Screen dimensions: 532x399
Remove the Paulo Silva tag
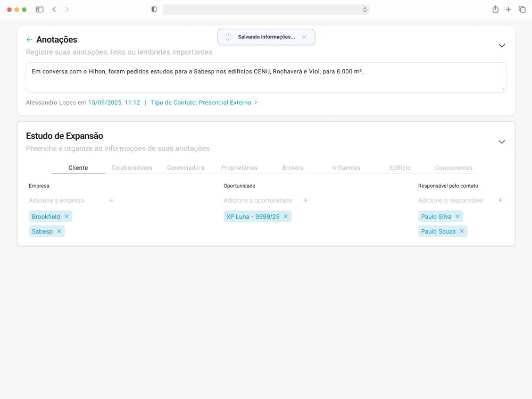point(458,217)
